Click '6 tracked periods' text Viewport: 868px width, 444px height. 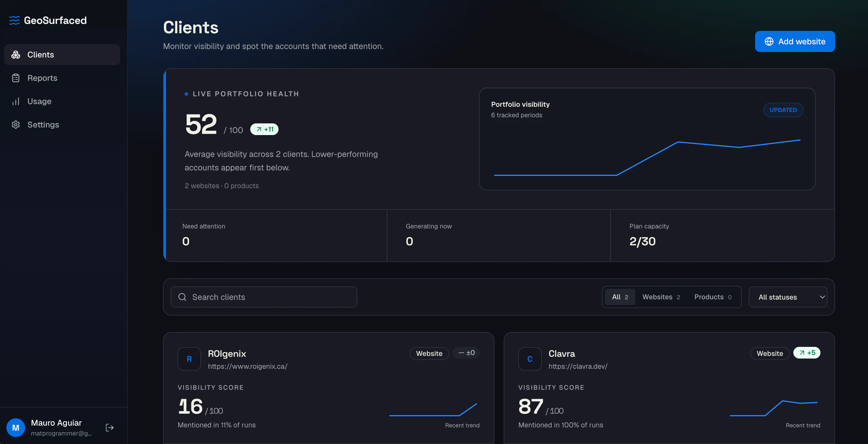coord(517,115)
